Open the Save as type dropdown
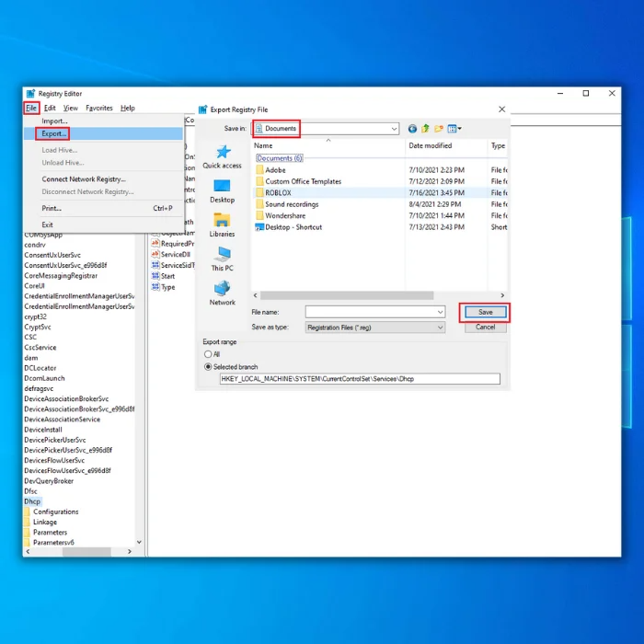This screenshot has width=644, height=644. click(x=440, y=327)
